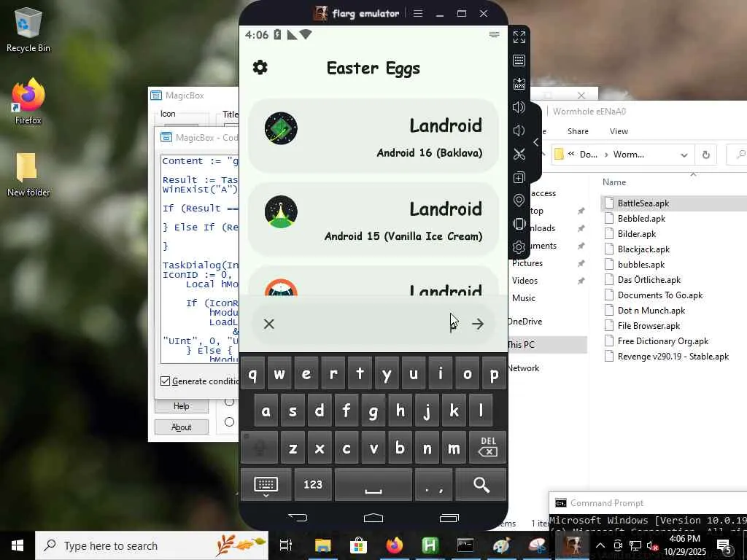The height and width of the screenshot is (560, 747).
Task: Open Music in Explorer navigation pane
Action: [524, 298]
